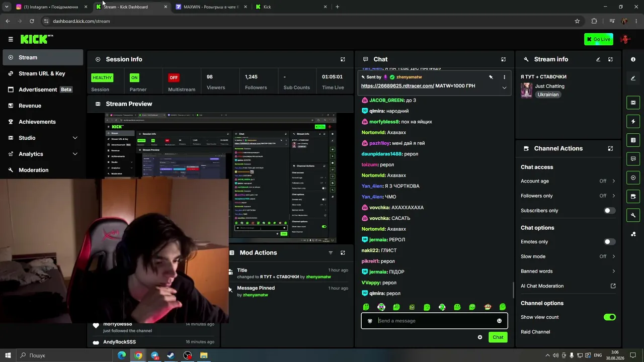Image resolution: width=644 pixels, height=362 pixels.
Task: Reload the page with the browser refresh button
Action: (x=32, y=21)
